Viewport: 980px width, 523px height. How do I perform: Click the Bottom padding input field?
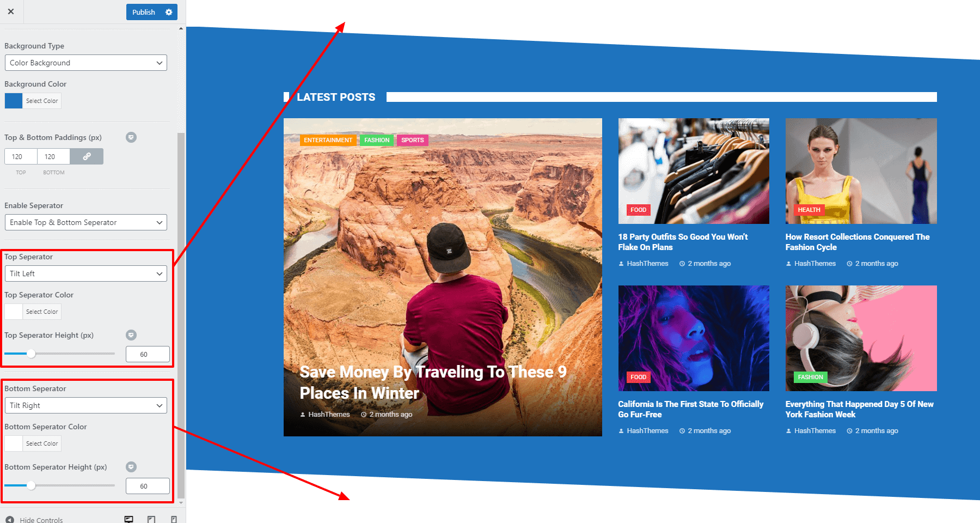(x=53, y=156)
